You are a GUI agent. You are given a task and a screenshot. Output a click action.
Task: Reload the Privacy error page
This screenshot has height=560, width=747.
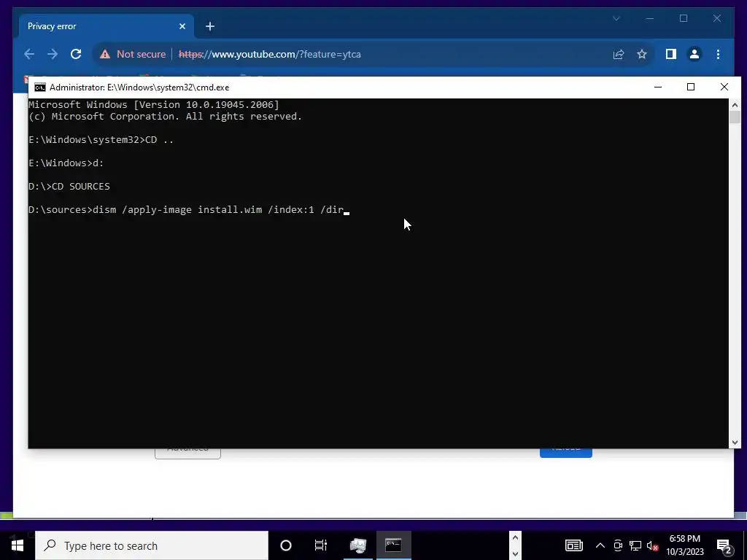[x=76, y=54]
